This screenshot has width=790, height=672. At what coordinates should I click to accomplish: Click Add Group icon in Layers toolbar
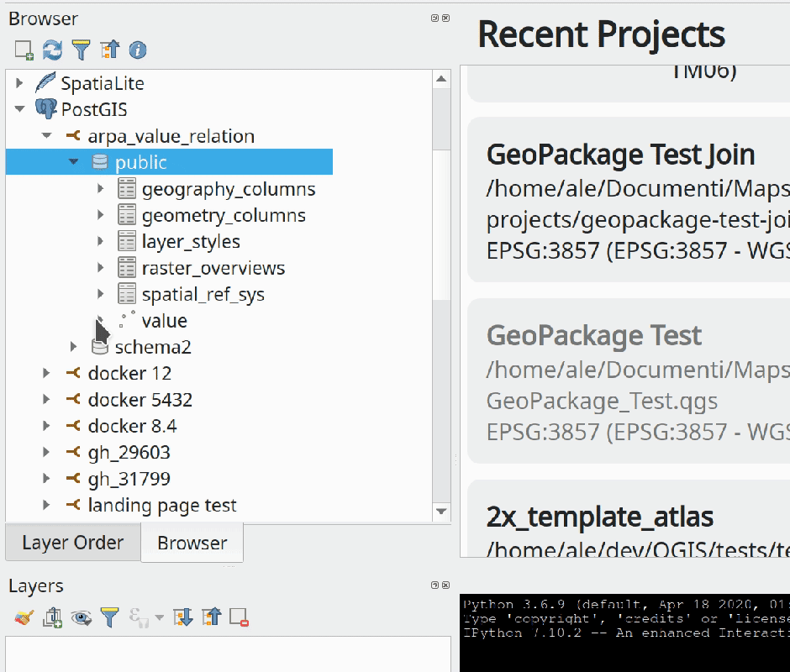click(x=52, y=618)
